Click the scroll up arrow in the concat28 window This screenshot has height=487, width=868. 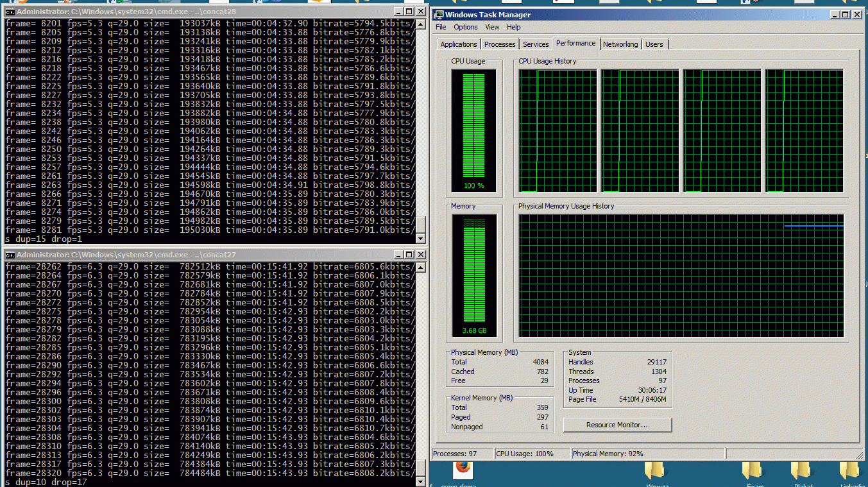(420, 24)
